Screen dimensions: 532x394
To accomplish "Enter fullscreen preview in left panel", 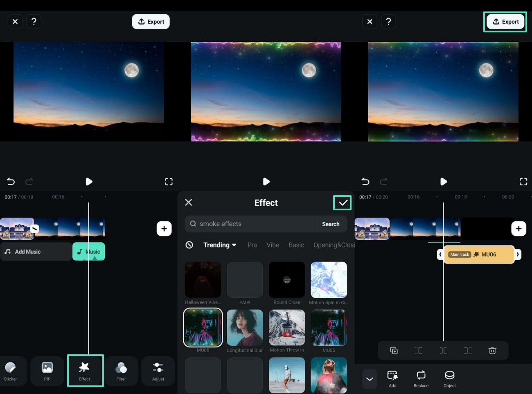I will point(169,182).
